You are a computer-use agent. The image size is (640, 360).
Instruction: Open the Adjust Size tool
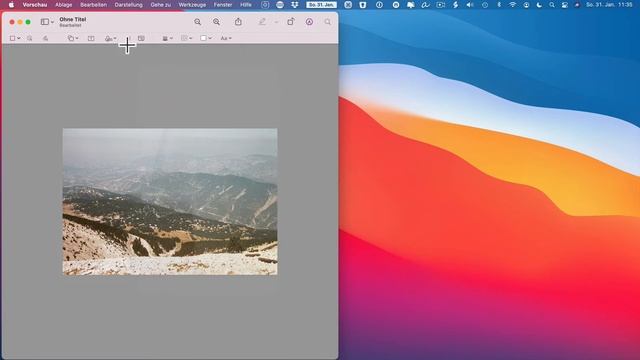[141, 38]
